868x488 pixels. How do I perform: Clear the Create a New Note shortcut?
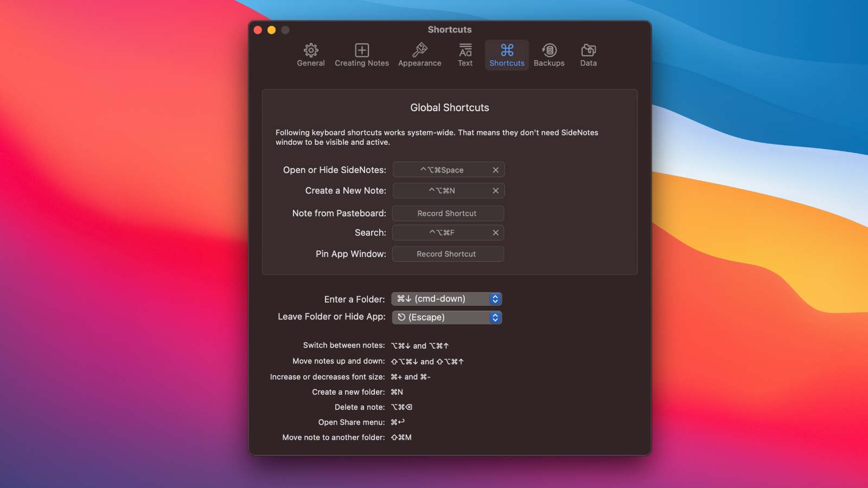(x=495, y=190)
